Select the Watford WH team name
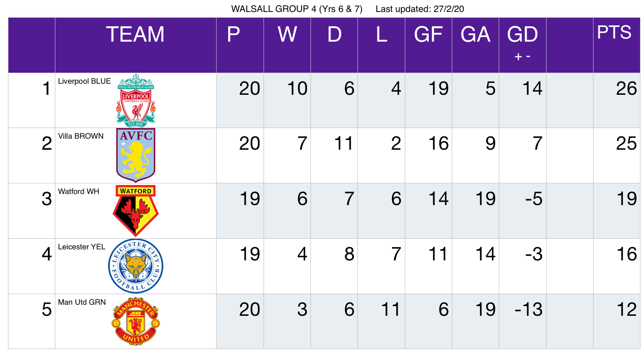The height and width of the screenshot is (353, 644). pyautogui.click(x=78, y=191)
